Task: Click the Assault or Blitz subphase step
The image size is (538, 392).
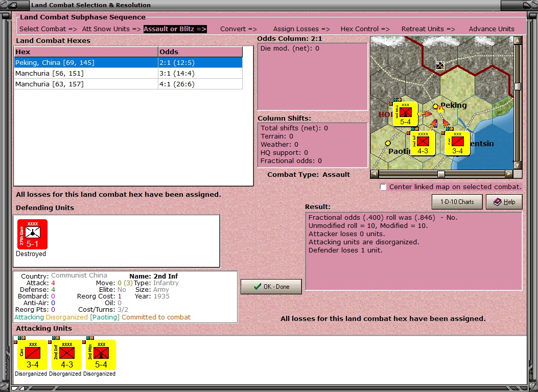Action: click(175, 29)
